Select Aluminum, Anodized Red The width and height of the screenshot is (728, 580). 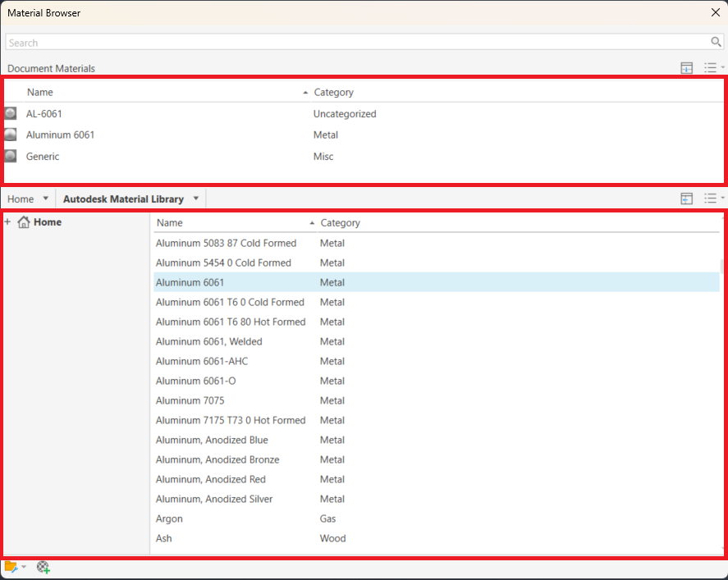[437, 479]
